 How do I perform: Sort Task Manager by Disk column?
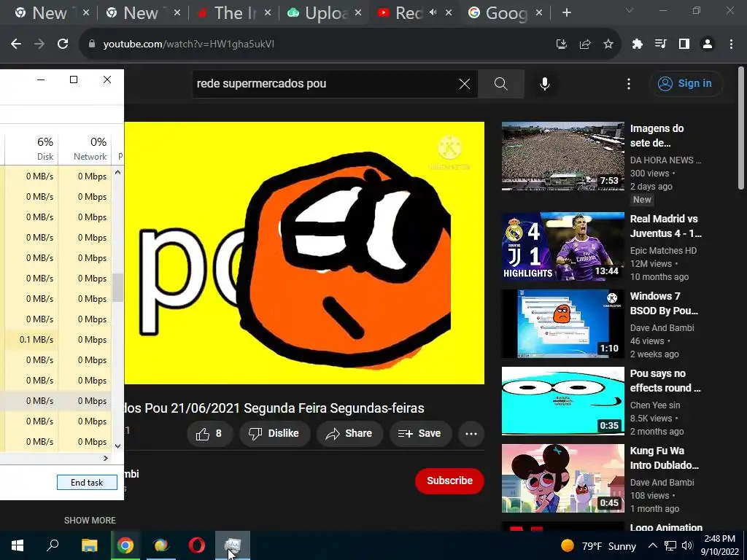pyautogui.click(x=32, y=149)
